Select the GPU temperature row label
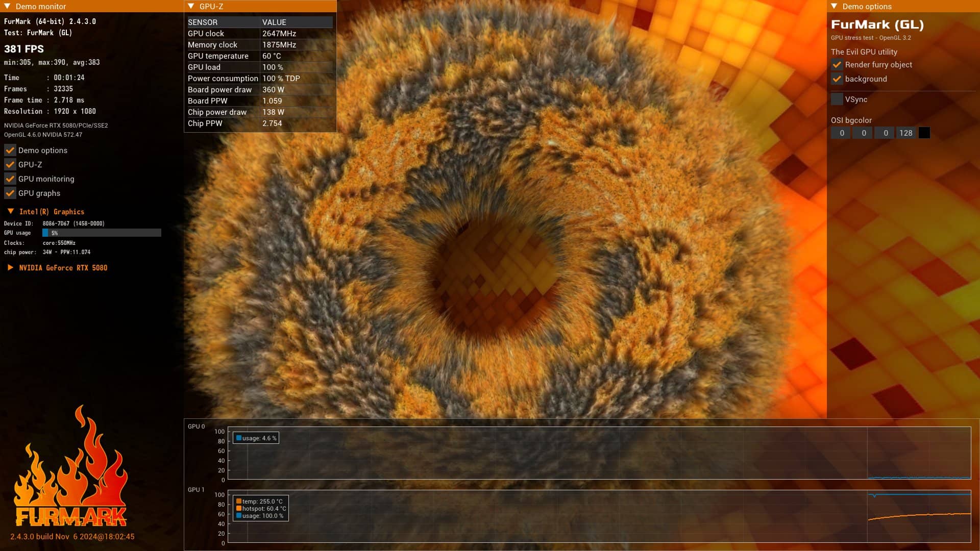 tap(218, 56)
